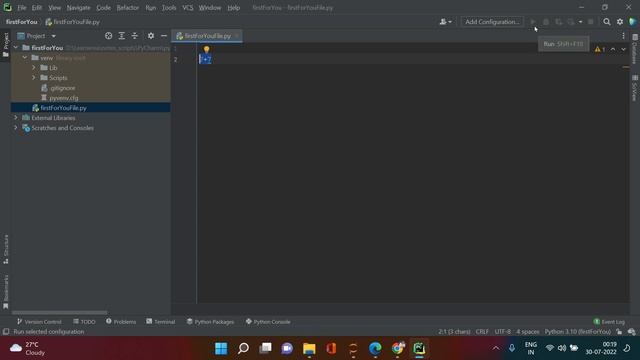Image resolution: width=640 pixels, height=360 pixels.
Task: Select pyvenv.cfg in project tree
Action: point(64,98)
